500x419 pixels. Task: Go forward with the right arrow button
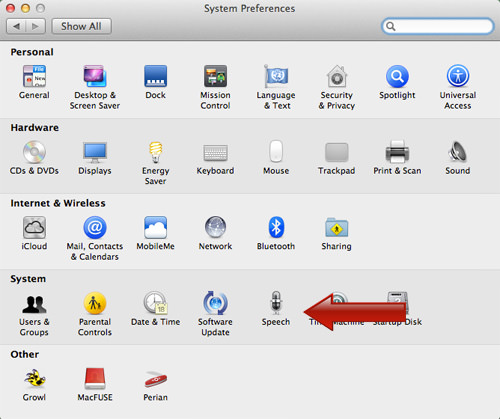[x=35, y=26]
